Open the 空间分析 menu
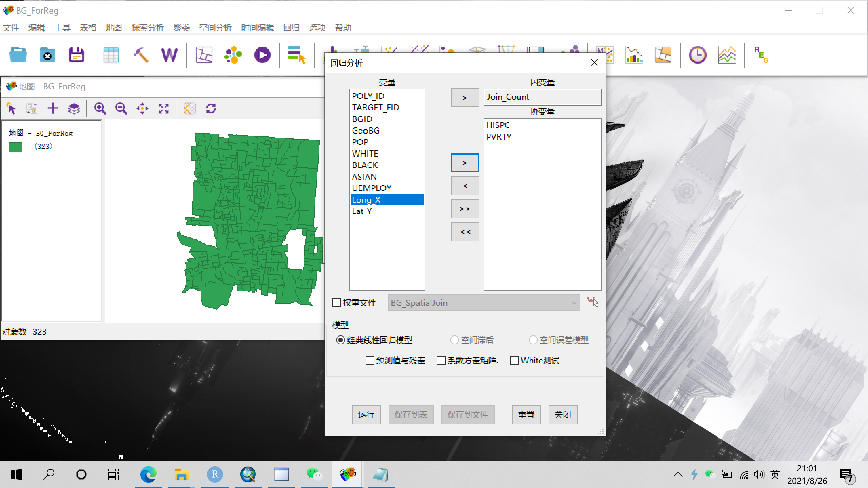The width and height of the screenshot is (868, 488). tap(215, 27)
